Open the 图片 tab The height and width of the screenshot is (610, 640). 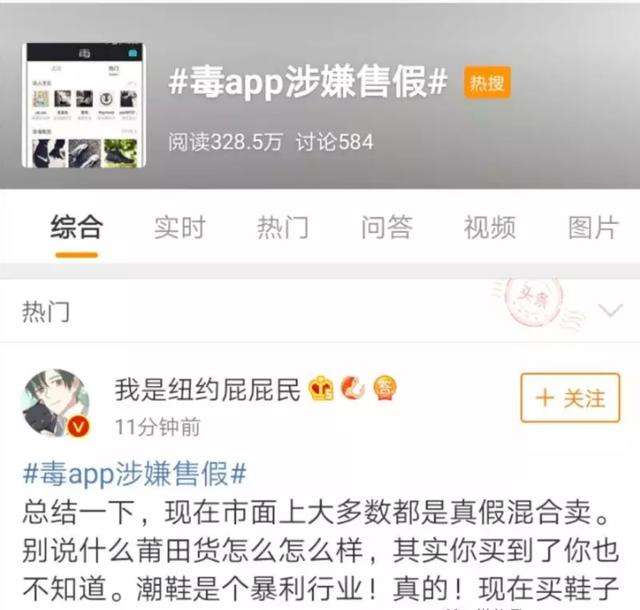click(593, 227)
